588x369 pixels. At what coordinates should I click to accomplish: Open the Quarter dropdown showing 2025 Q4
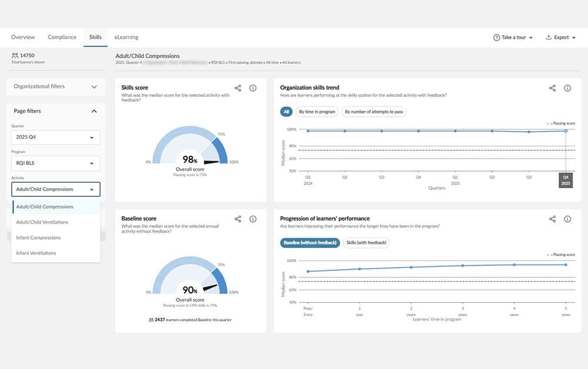55,137
